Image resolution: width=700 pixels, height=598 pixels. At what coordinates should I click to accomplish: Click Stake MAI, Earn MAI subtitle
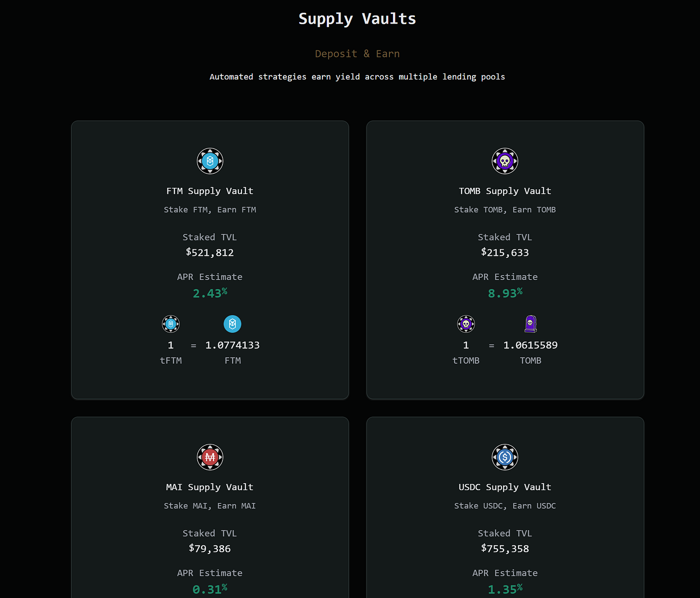point(210,506)
